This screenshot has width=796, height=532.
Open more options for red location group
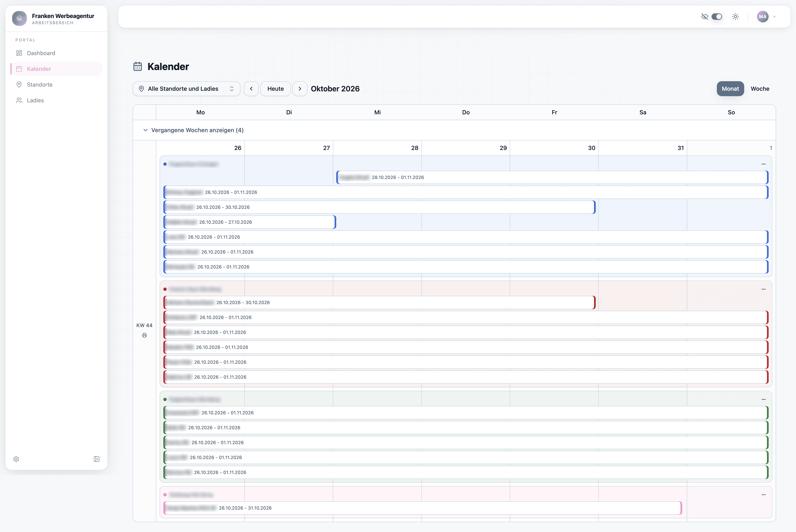pyautogui.click(x=763, y=289)
